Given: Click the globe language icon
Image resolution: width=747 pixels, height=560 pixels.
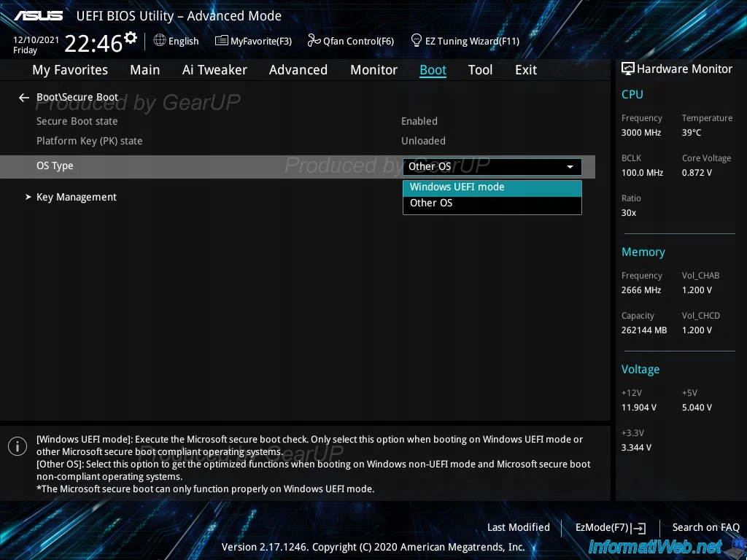Looking at the screenshot, I should pyautogui.click(x=160, y=41).
